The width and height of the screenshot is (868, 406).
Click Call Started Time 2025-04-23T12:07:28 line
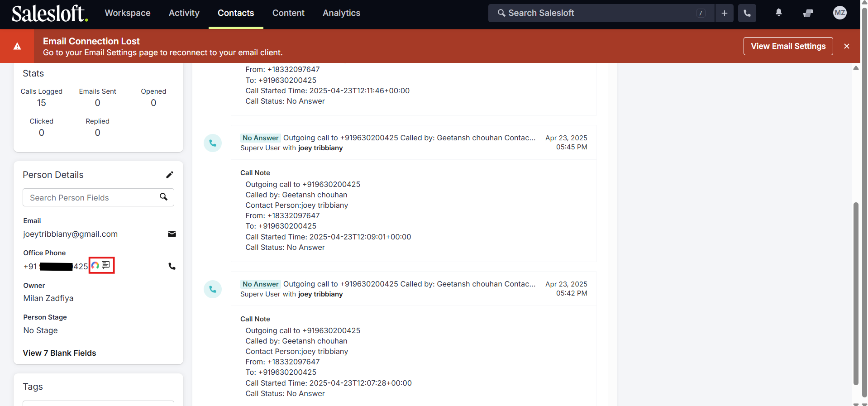329,383
